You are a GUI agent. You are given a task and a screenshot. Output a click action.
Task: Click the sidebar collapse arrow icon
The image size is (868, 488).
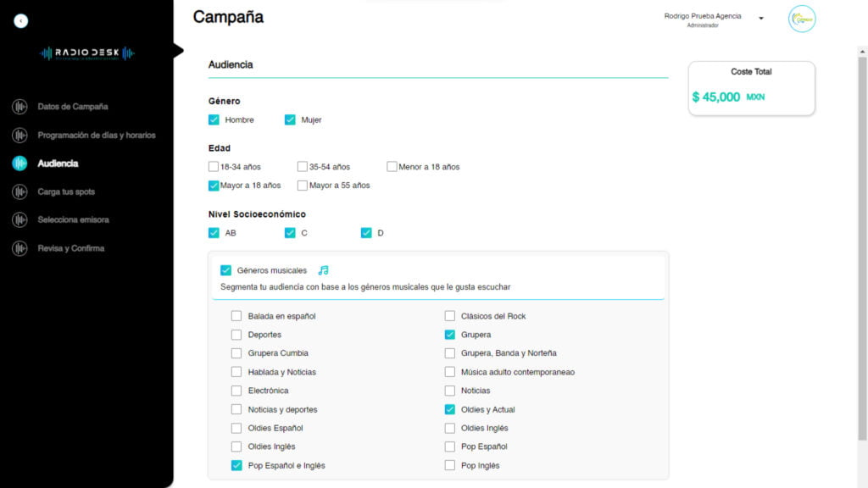pos(20,21)
